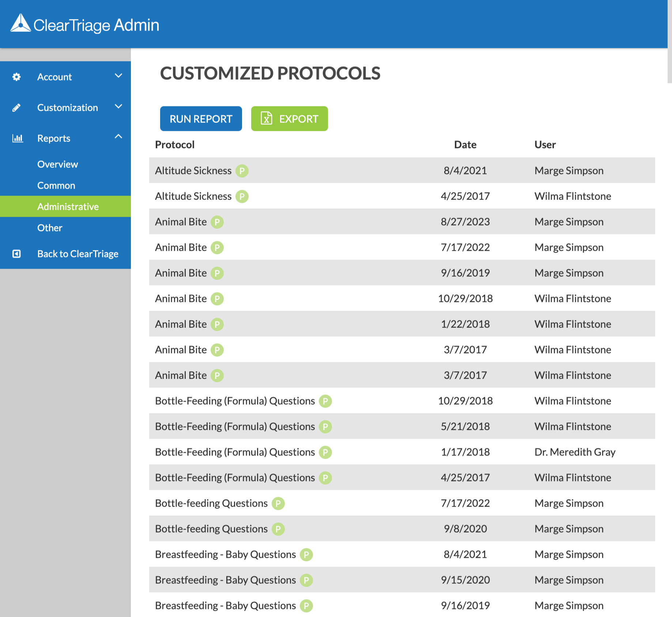
Task: Click P badge on Altitude Sickness 8/4/2021 row
Action: click(x=242, y=171)
